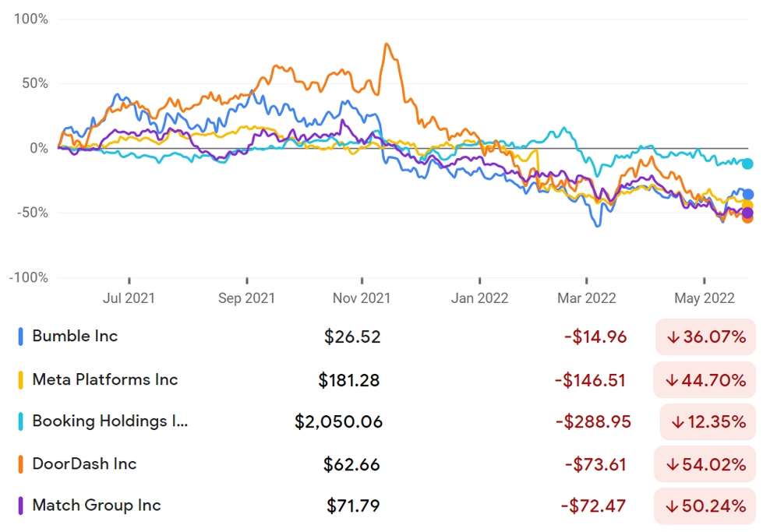Image resolution: width=770 pixels, height=532 pixels.
Task: Click Meta's -$146.51 price change value
Action: click(591, 381)
